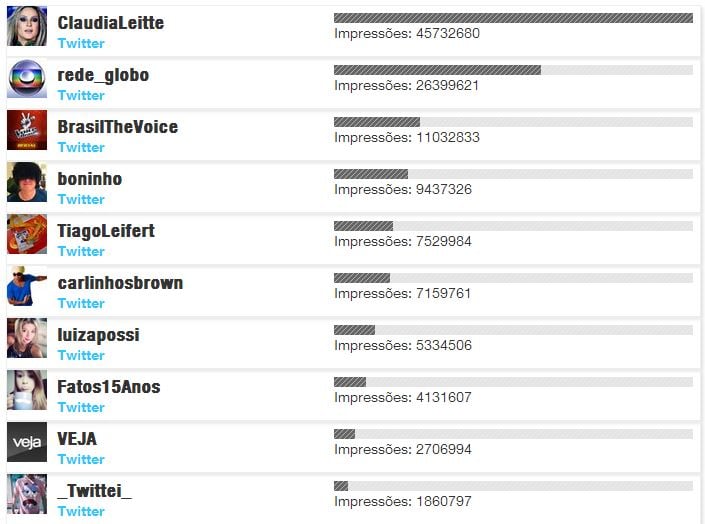The image size is (705, 524).
Task: Select the BrasilTheVoice logo avatar
Action: pyautogui.click(x=27, y=130)
